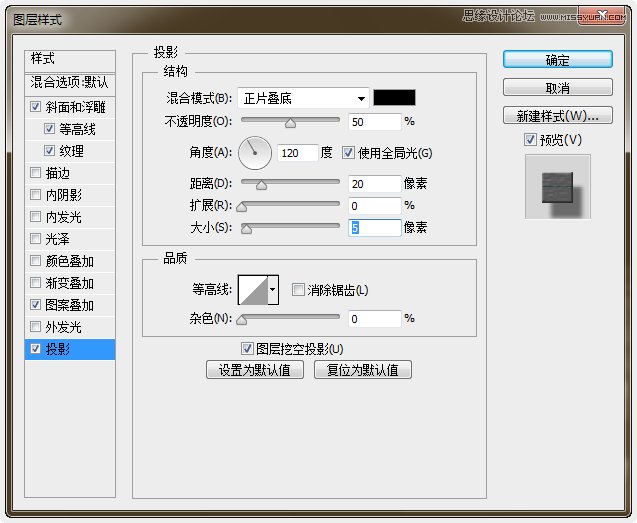Toggle the 预览 checkbox
The width and height of the screenshot is (637, 523).
pyautogui.click(x=530, y=140)
